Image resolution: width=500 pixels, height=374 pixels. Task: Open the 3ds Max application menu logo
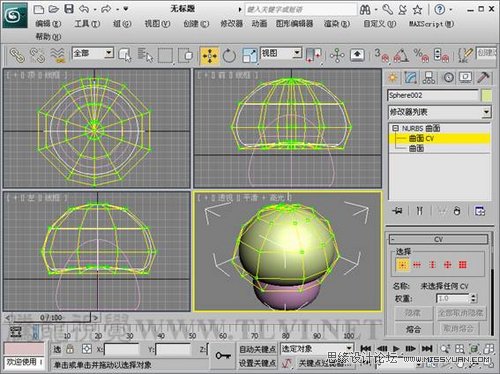click(14, 15)
